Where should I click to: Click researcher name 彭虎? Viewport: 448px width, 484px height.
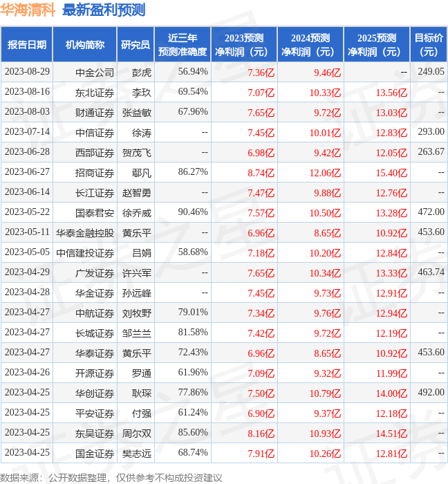click(x=142, y=73)
